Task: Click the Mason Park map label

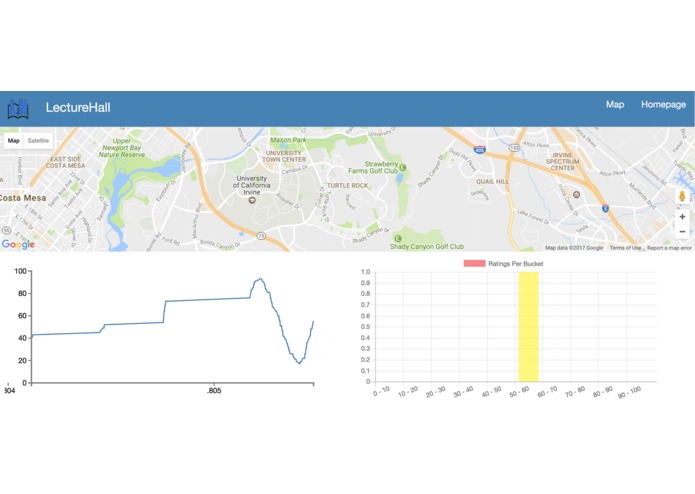Action: 288,140
